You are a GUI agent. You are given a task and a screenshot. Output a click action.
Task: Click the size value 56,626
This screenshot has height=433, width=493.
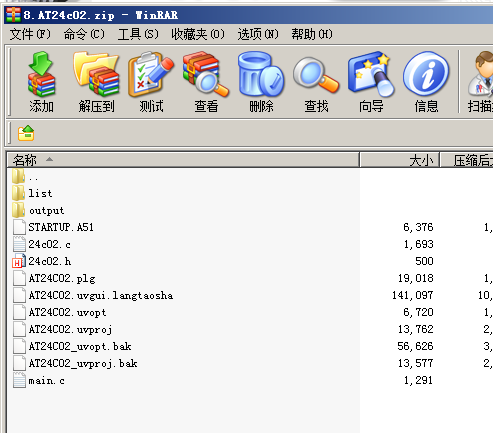tap(415, 346)
